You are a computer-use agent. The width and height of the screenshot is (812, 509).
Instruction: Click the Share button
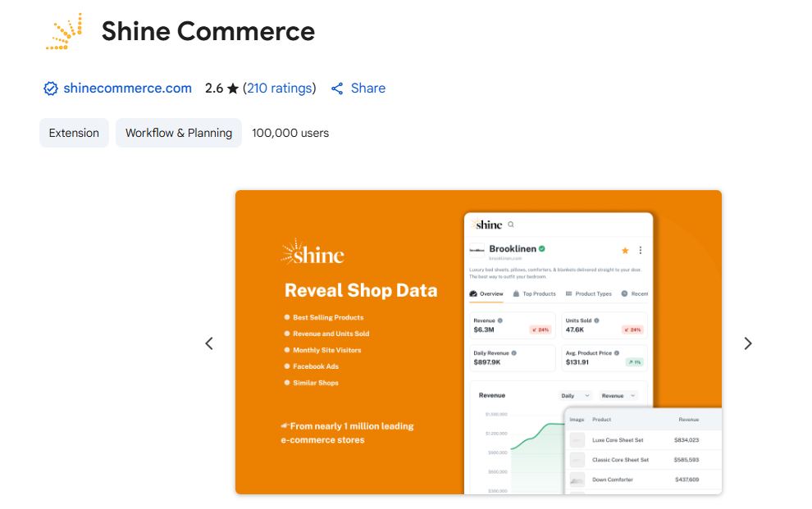[x=358, y=89]
